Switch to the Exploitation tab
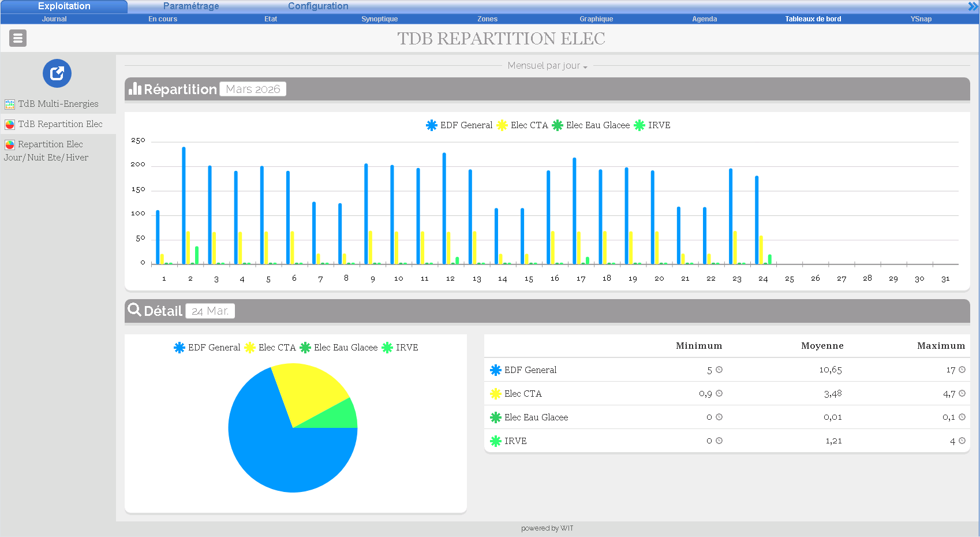Screen dimensions: 980x537 coord(64,6)
